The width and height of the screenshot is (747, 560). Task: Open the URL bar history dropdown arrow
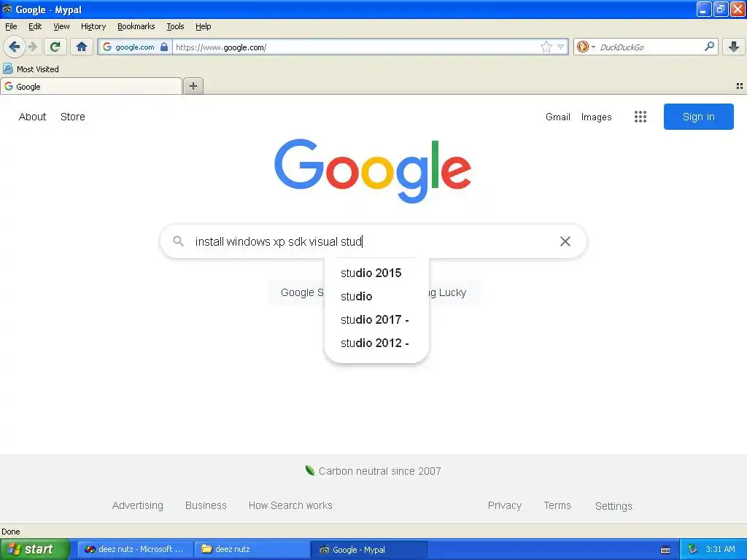pos(561,47)
